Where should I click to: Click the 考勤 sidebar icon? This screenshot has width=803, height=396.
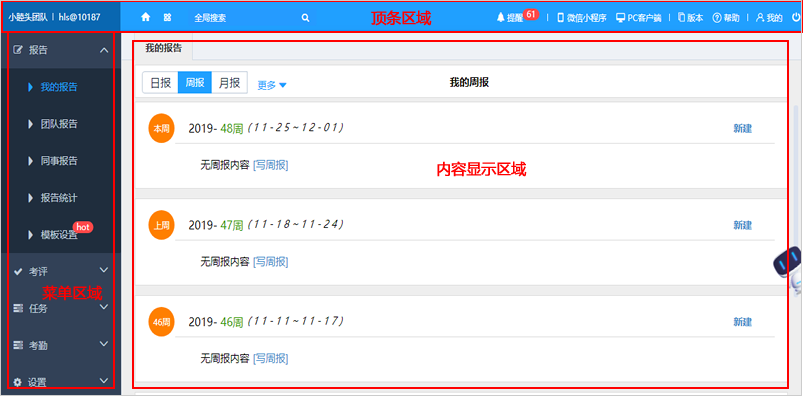coord(18,345)
